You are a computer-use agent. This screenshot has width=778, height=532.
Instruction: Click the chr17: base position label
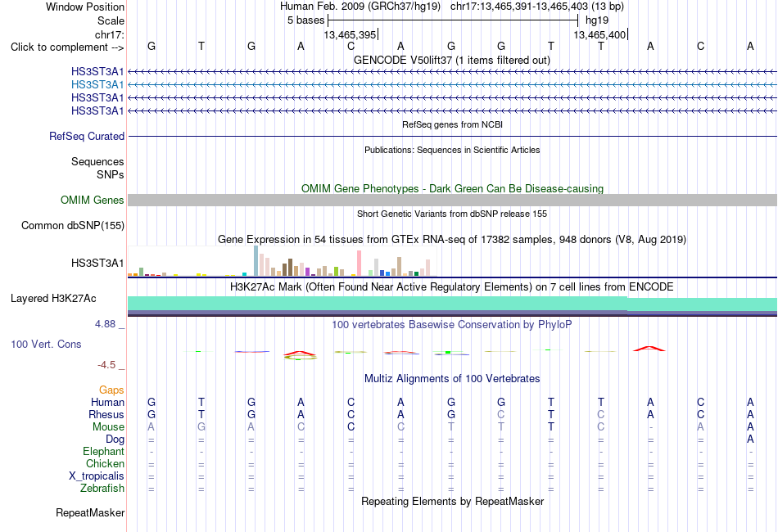pos(110,34)
